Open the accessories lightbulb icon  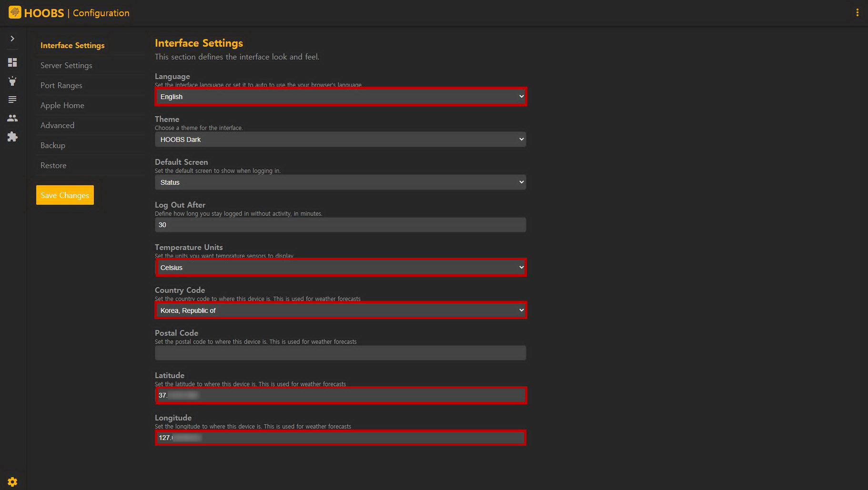tap(12, 81)
